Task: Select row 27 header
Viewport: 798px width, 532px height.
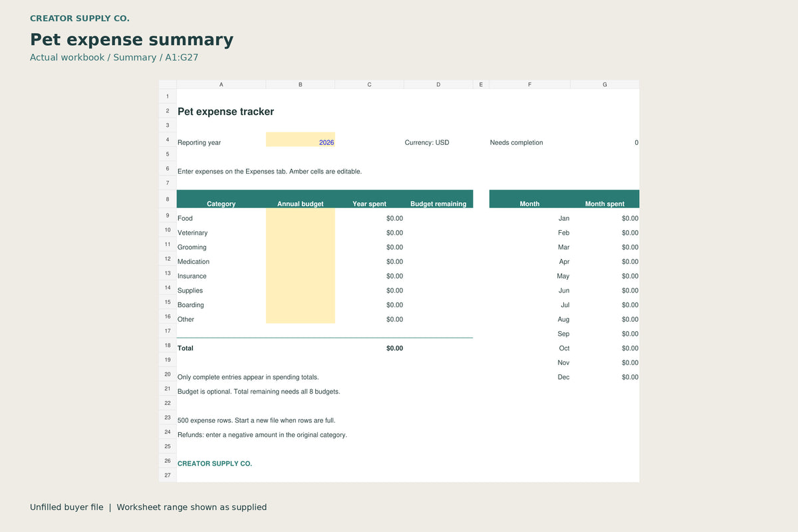Action: tap(168, 475)
